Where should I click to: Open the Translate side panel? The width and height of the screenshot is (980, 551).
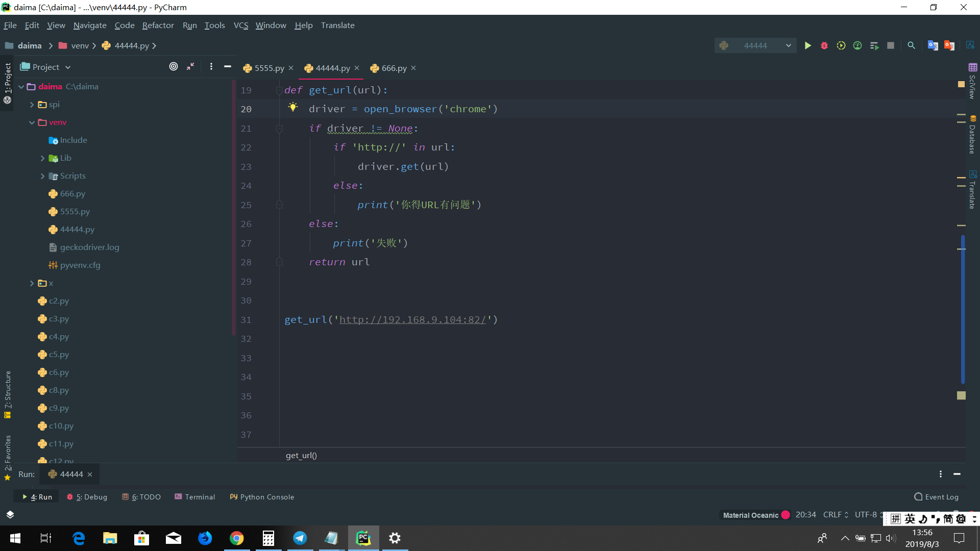(x=972, y=190)
